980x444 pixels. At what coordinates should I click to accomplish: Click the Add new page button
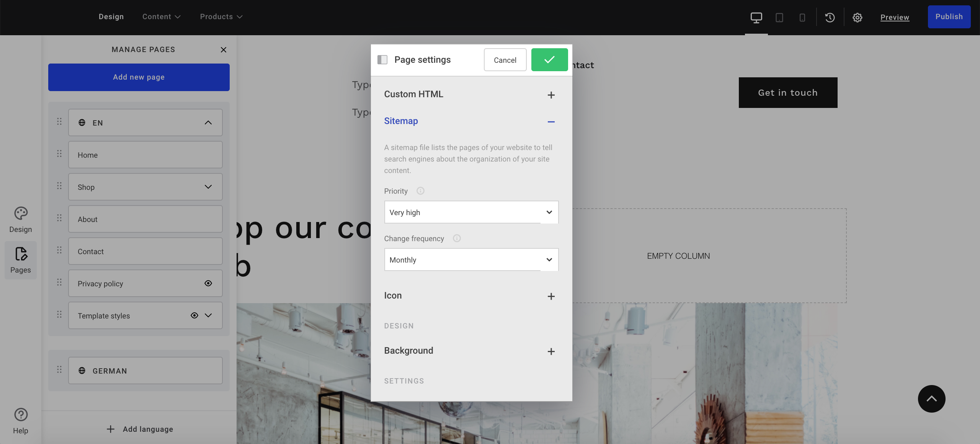coord(139,77)
